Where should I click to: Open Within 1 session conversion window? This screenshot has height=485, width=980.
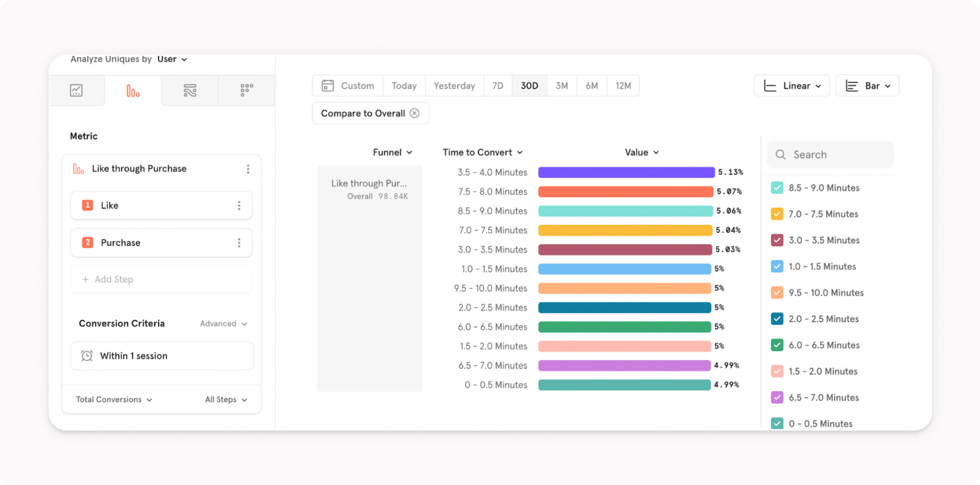[x=162, y=356]
